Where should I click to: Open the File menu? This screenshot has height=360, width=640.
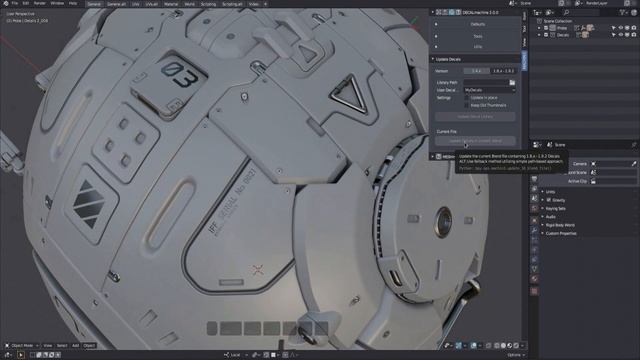[15, 3]
